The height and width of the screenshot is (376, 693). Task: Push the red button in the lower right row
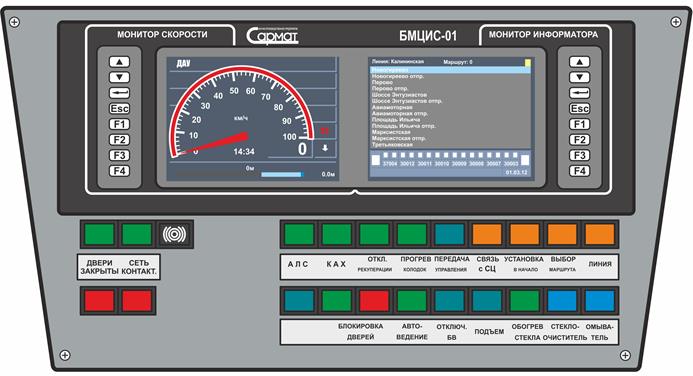374,301
